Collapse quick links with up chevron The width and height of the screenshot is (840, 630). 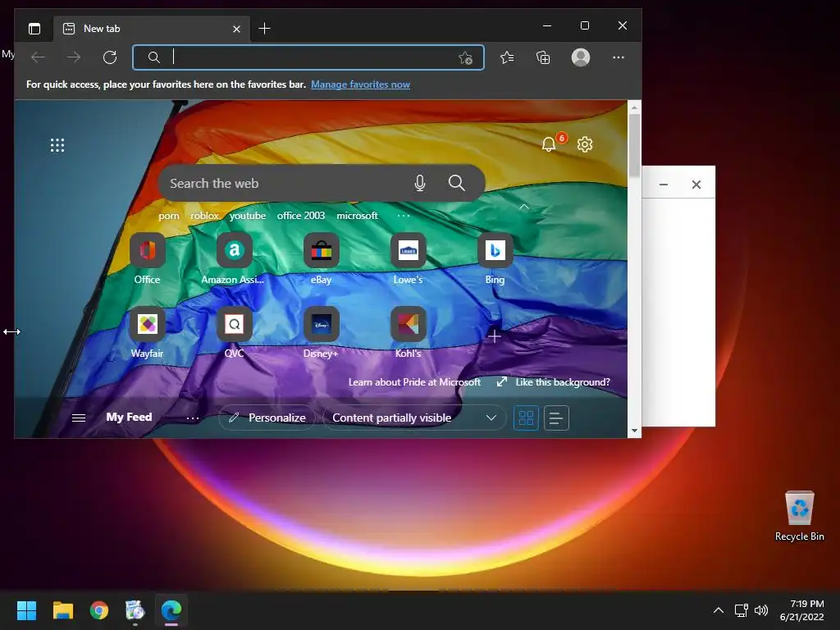tap(524, 207)
